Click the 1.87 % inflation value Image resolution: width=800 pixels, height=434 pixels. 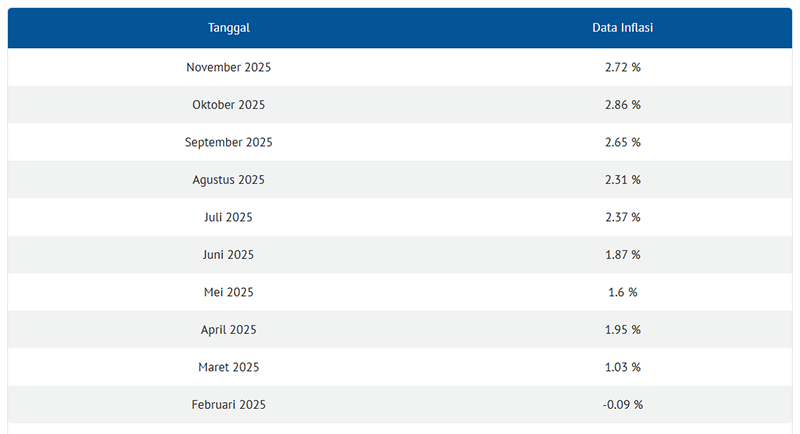click(x=622, y=255)
